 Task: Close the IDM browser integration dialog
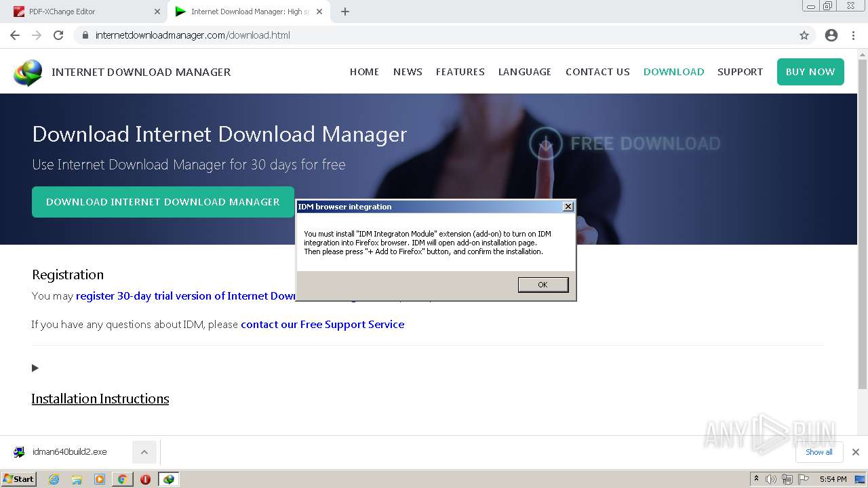pyautogui.click(x=568, y=207)
